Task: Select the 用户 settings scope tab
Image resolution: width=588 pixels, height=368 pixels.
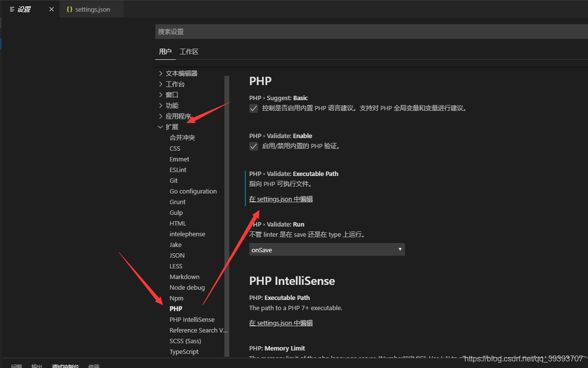Action: (x=165, y=52)
